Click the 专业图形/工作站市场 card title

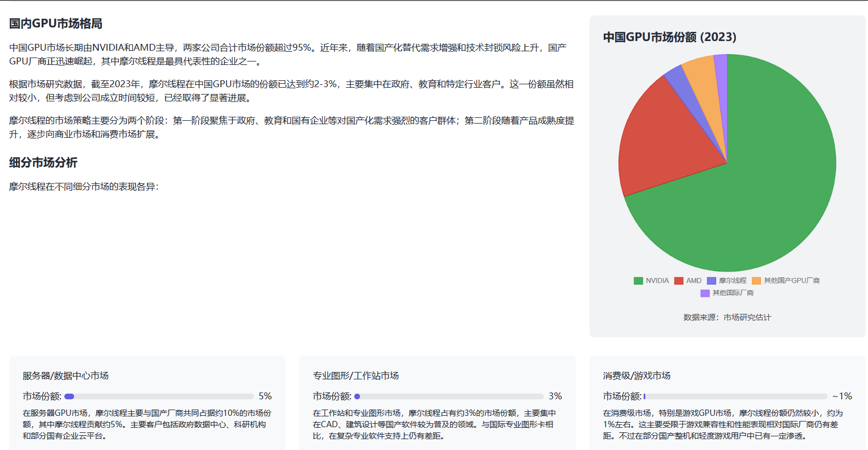356,375
